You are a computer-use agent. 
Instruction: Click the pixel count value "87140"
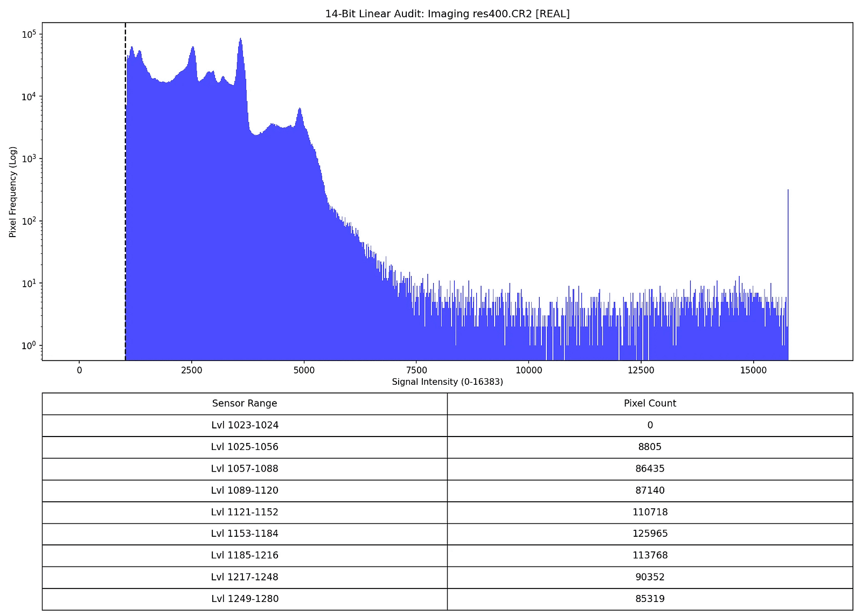click(x=650, y=490)
